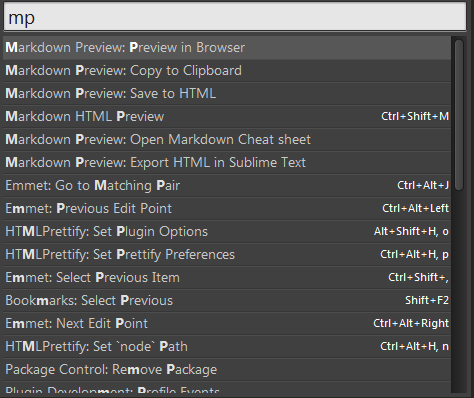The image size is (474, 398).
Task: Run Emmet: Select Previous Item
Action: point(227,278)
